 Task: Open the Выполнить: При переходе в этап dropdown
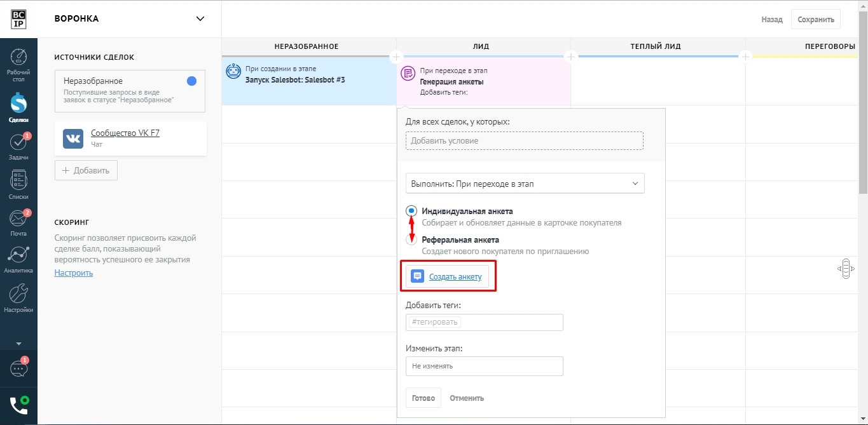click(525, 184)
